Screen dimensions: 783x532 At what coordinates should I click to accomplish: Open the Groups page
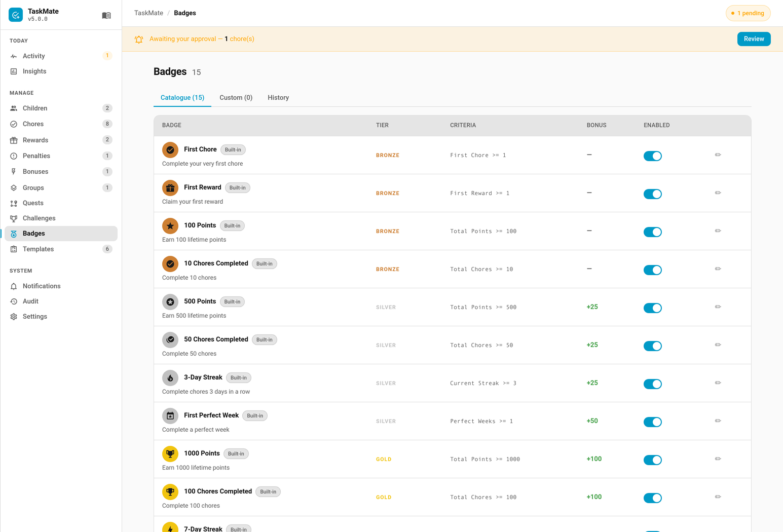coord(61,188)
